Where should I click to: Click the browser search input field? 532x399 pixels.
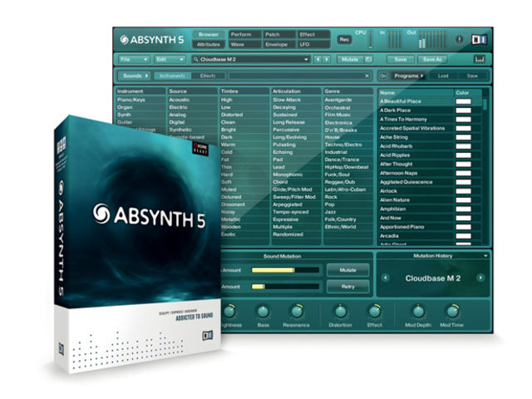(296, 76)
